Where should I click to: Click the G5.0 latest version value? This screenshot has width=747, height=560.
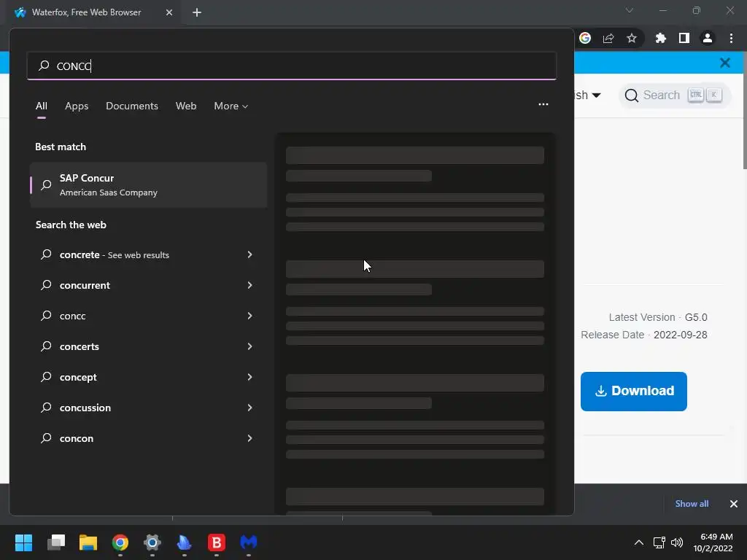click(x=696, y=317)
